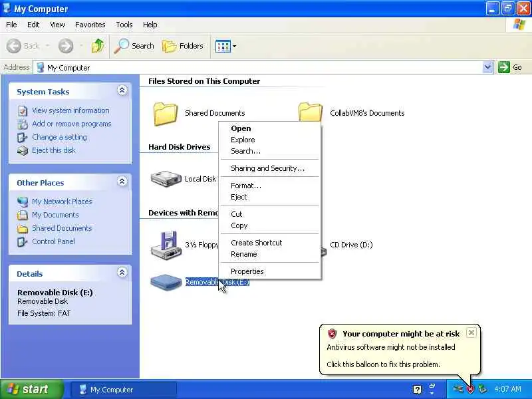Screen dimensions: 532x399
Task: Click the grayed Back arrow button
Action: [23, 46]
